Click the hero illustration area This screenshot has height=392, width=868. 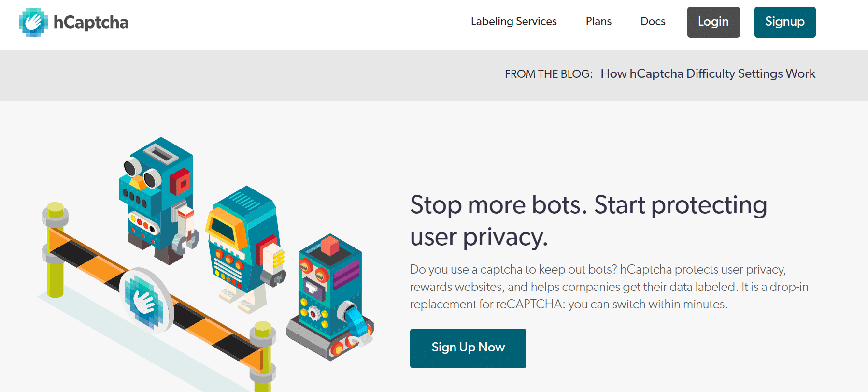point(203,251)
